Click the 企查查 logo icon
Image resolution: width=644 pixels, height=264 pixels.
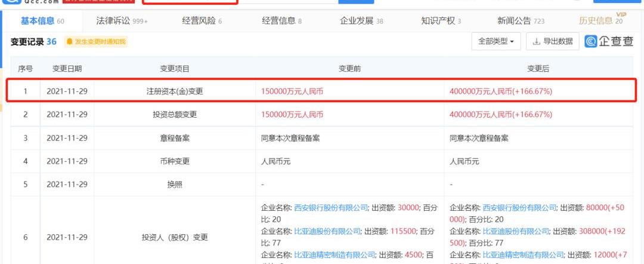pos(609,41)
